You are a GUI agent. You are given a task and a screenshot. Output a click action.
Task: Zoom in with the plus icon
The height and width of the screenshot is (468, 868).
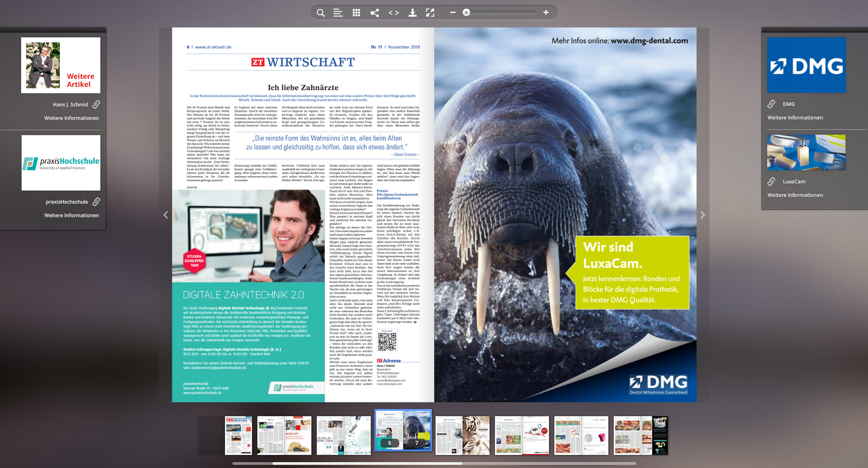pos(546,13)
